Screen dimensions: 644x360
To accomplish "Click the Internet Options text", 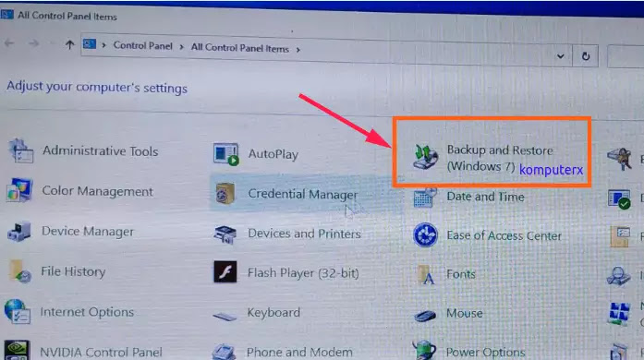I will coord(87,312).
